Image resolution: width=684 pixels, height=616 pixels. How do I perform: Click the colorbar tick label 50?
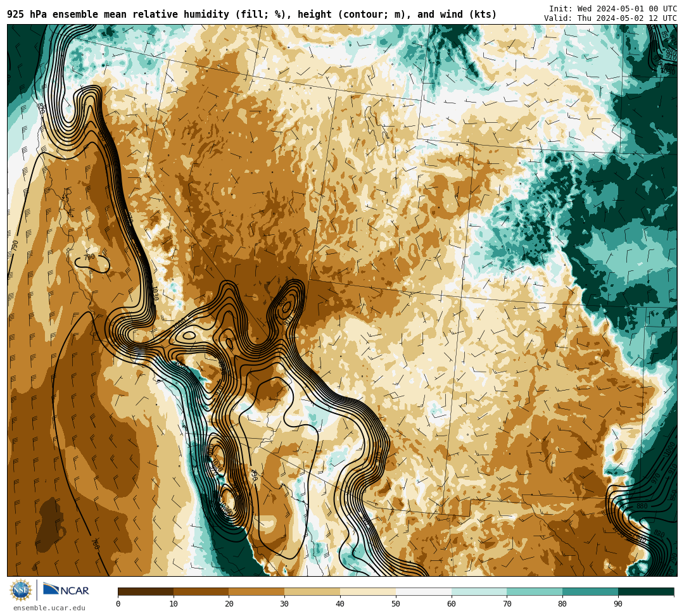coord(396,604)
